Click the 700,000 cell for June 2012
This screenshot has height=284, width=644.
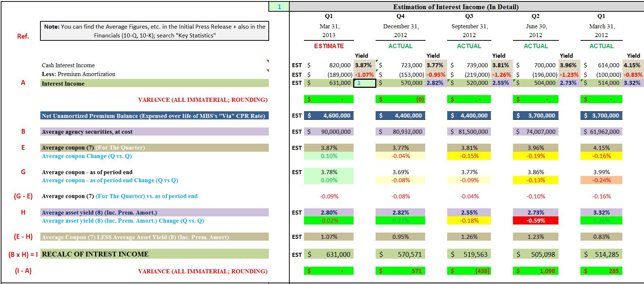point(536,65)
